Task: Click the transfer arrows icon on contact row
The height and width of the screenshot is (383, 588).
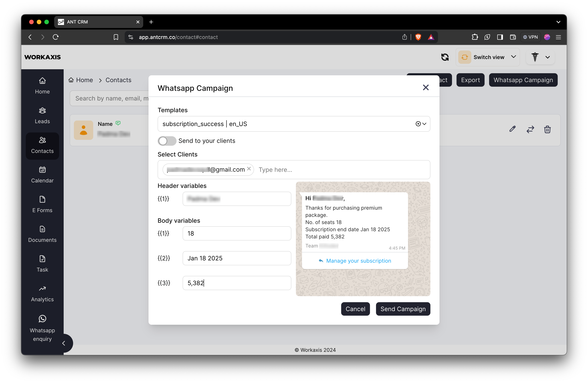Action: pyautogui.click(x=530, y=129)
